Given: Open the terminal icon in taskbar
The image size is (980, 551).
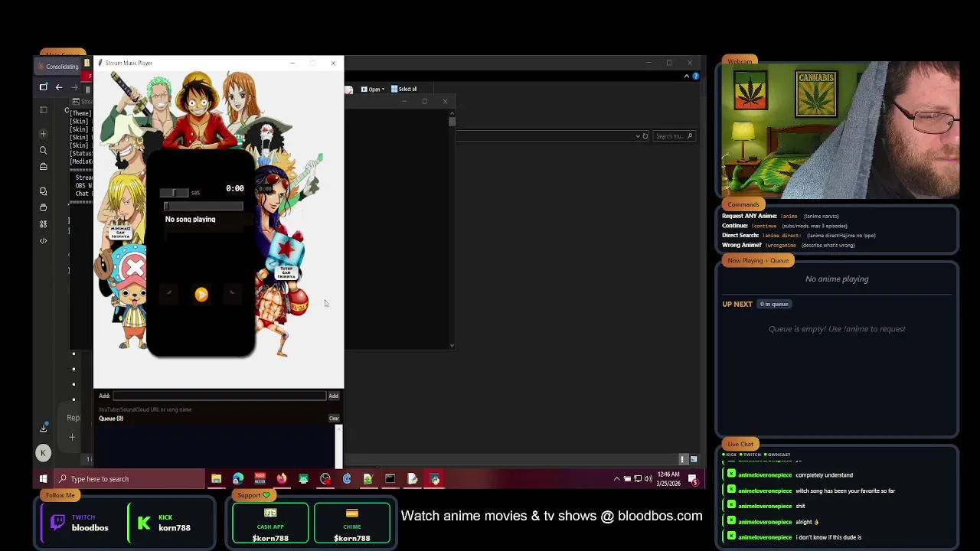Looking at the screenshot, I should 390,479.
